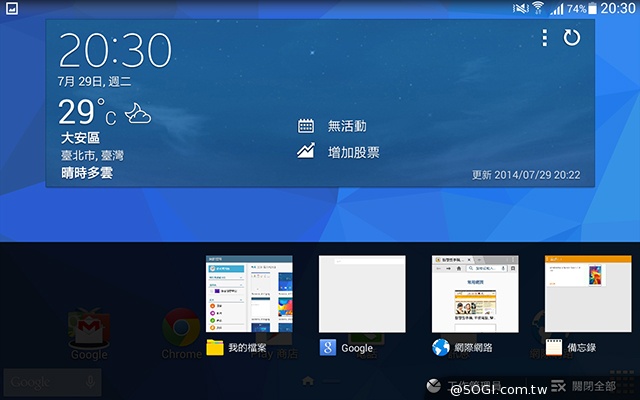Open the blank Google recent app preview

tap(362, 293)
